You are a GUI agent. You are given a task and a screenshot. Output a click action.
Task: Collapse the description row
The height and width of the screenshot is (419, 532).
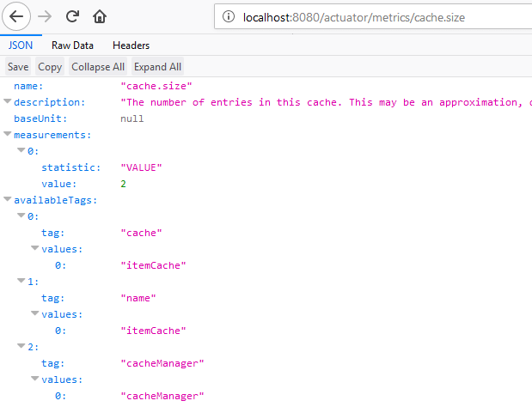coord(8,102)
